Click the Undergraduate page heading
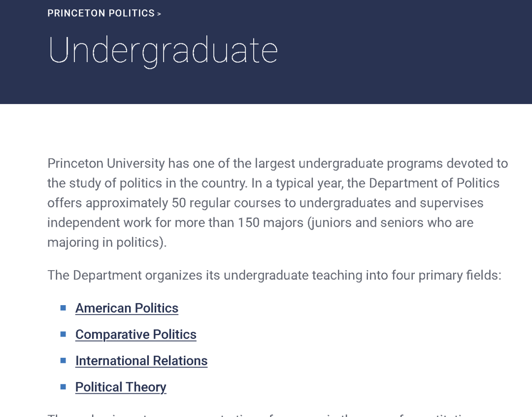 (163, 50)
